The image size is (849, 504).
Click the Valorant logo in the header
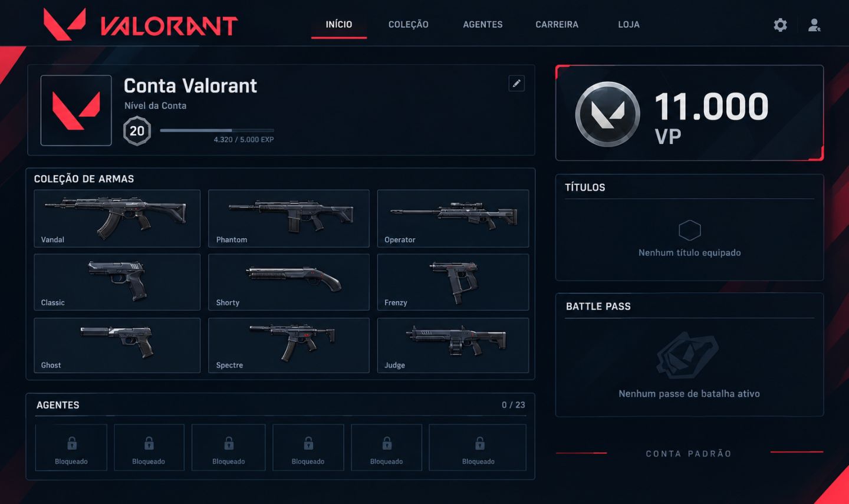tap(140, 24)
